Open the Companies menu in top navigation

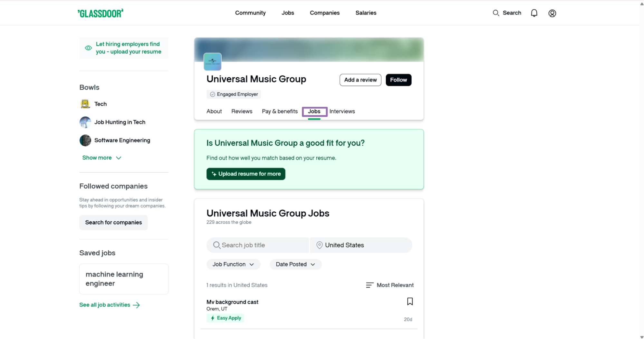click(x=324, y=13)
